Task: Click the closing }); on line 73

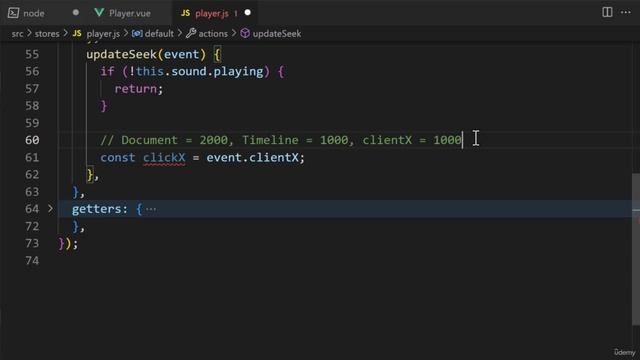Action: (68, 243)
